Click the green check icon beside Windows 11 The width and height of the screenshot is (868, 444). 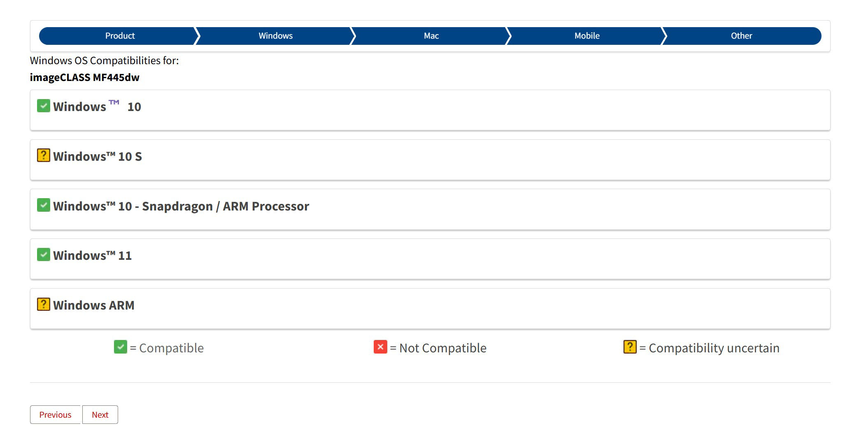[x=44, y=254]
